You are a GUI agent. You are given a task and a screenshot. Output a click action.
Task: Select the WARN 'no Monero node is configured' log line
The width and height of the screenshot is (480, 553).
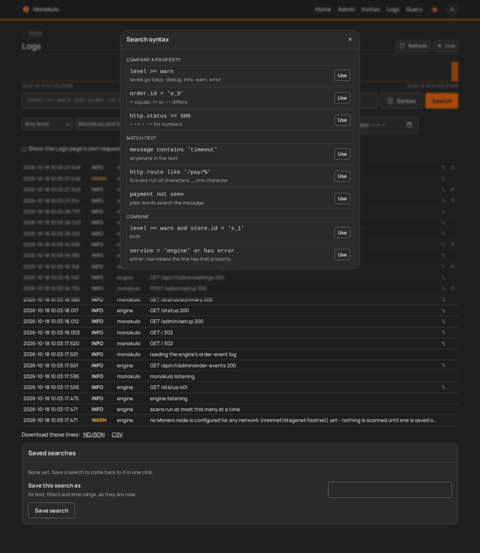[239, 420]
